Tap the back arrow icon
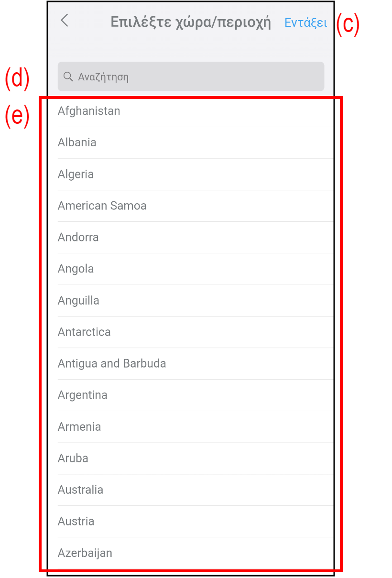 click(65, 21)
